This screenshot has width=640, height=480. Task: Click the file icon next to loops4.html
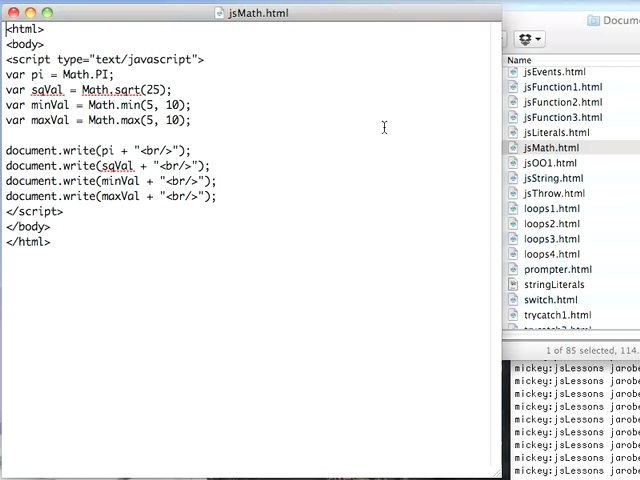click(513, 254)
